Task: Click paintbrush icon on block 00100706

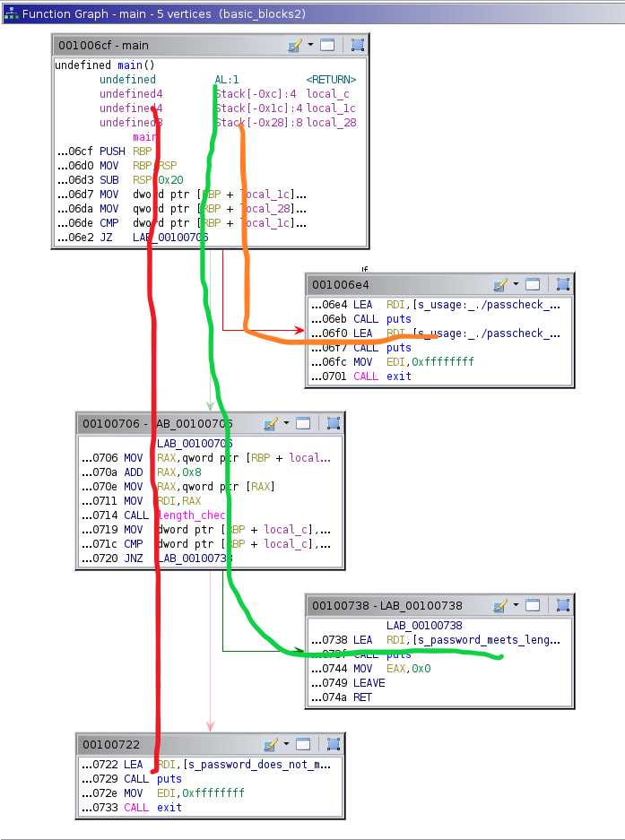Action: (x=271, y=423)
